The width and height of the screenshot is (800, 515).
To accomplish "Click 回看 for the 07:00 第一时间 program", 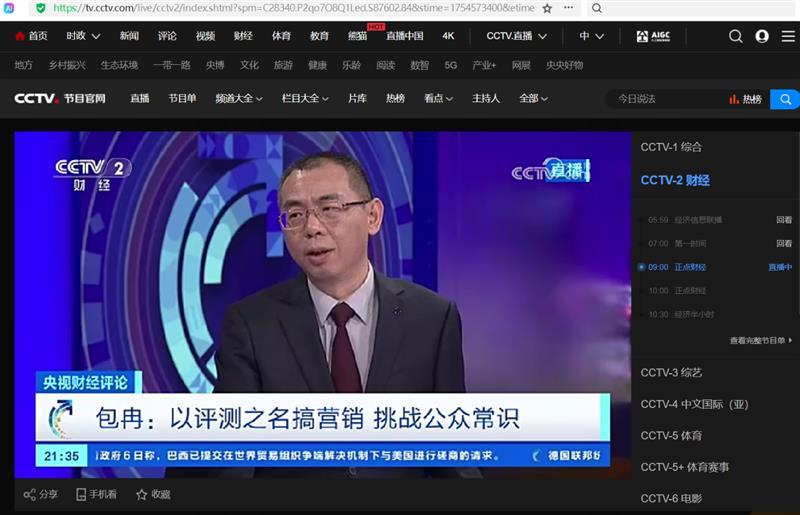I will (784, 243).
